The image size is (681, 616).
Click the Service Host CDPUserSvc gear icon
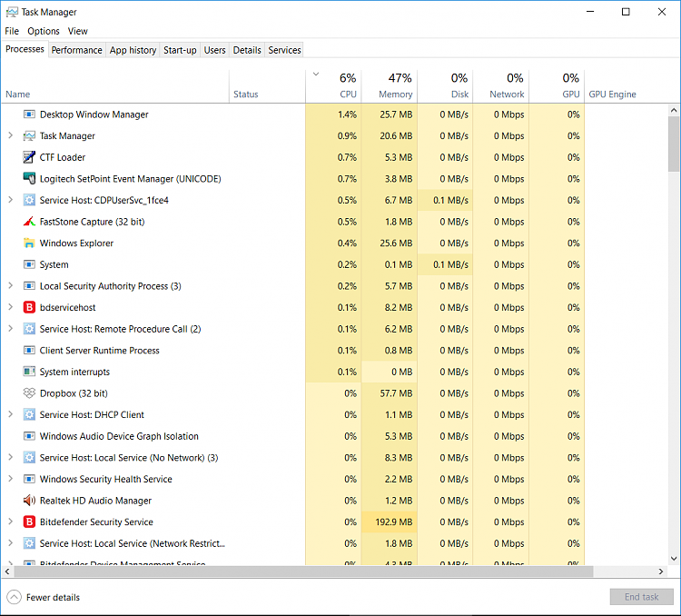pyautogui.click(x=29, y=200)
